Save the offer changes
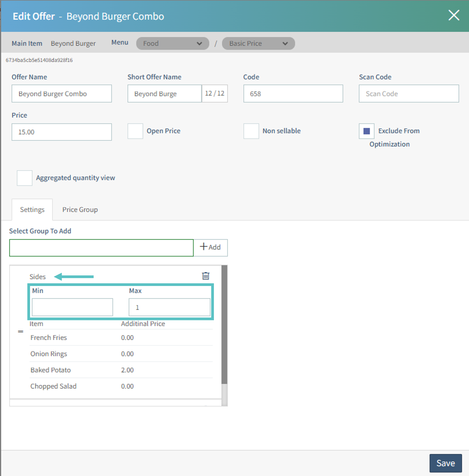This screenshot has height=476, width=469. click(445, 463)
